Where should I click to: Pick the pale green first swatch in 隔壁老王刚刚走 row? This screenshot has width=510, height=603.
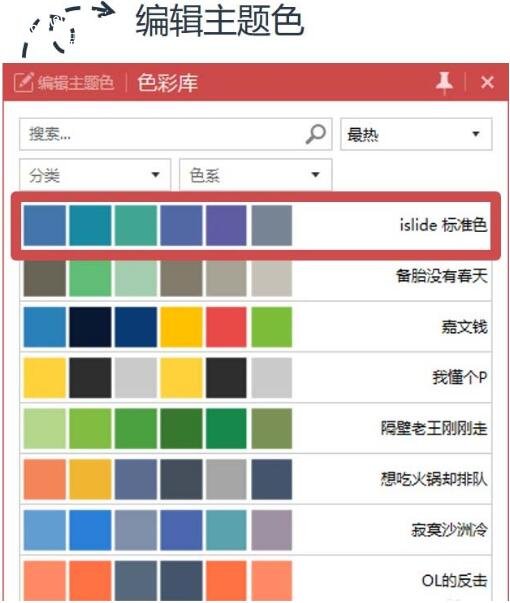point(45,428)
